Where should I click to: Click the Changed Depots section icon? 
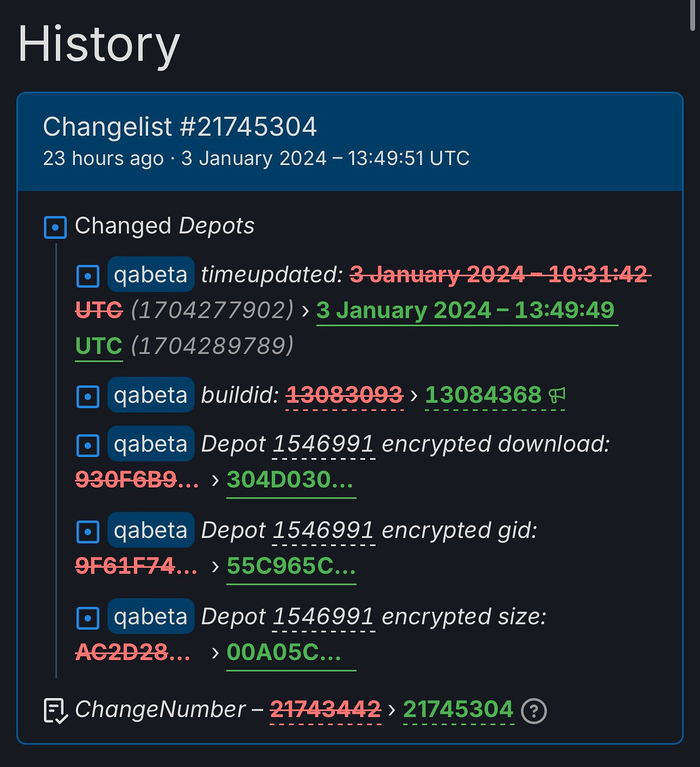[55, 227]
